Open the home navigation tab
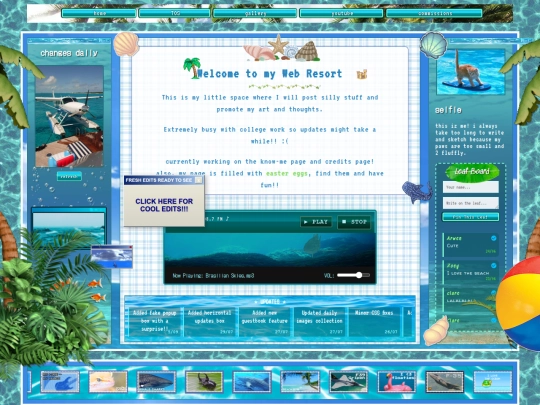Image resolution: width=540 pixels, height=405 pixels. (x=99, y=13)
